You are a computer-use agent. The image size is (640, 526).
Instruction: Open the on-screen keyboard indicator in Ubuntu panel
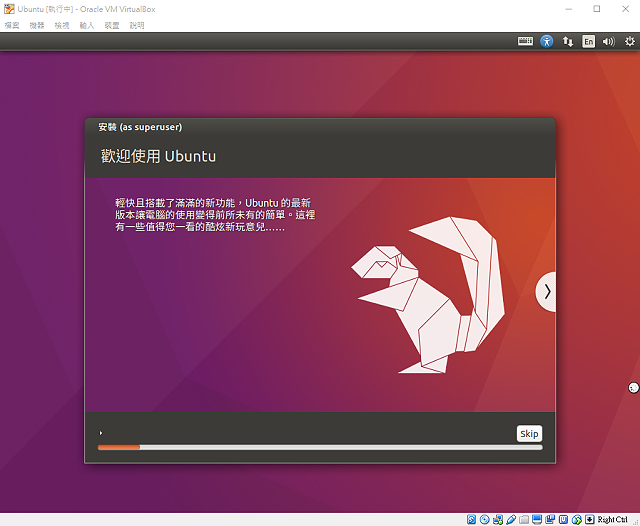point(525,41)
